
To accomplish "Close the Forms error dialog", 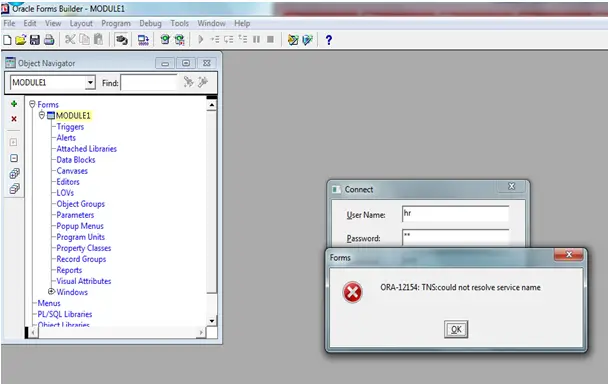I will [568, 254].
